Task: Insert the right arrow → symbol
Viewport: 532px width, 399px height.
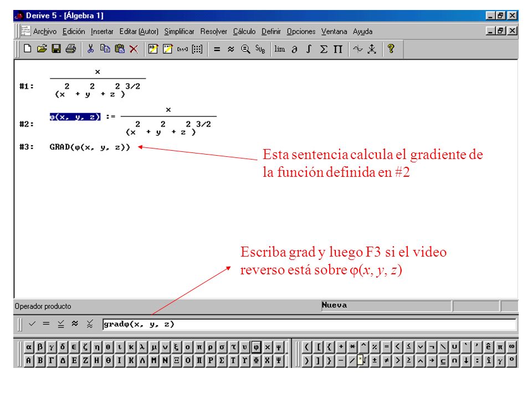Action: pos(432,360)
